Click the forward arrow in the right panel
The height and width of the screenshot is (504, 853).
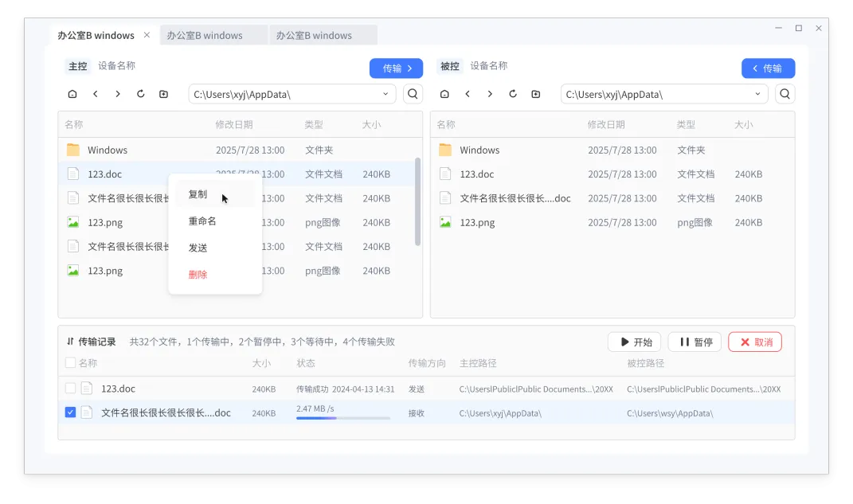pyautogui.click(x=490, y=93)
